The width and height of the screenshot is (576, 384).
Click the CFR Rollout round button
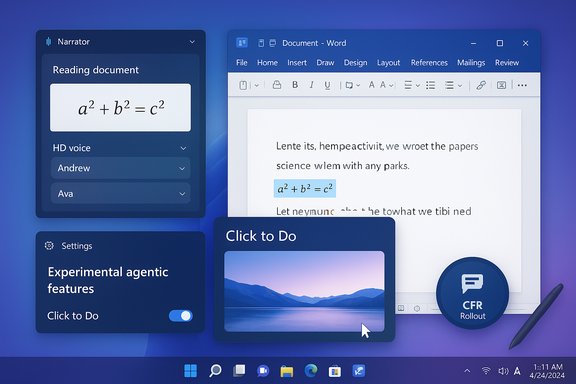472,293
